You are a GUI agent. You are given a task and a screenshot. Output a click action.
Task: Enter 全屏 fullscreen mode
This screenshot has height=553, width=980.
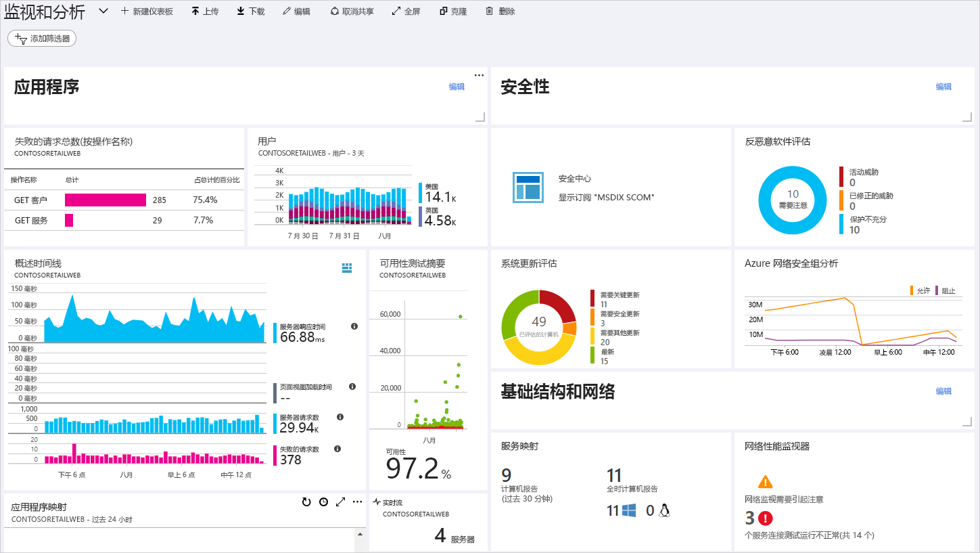click(x=406, y=12)
